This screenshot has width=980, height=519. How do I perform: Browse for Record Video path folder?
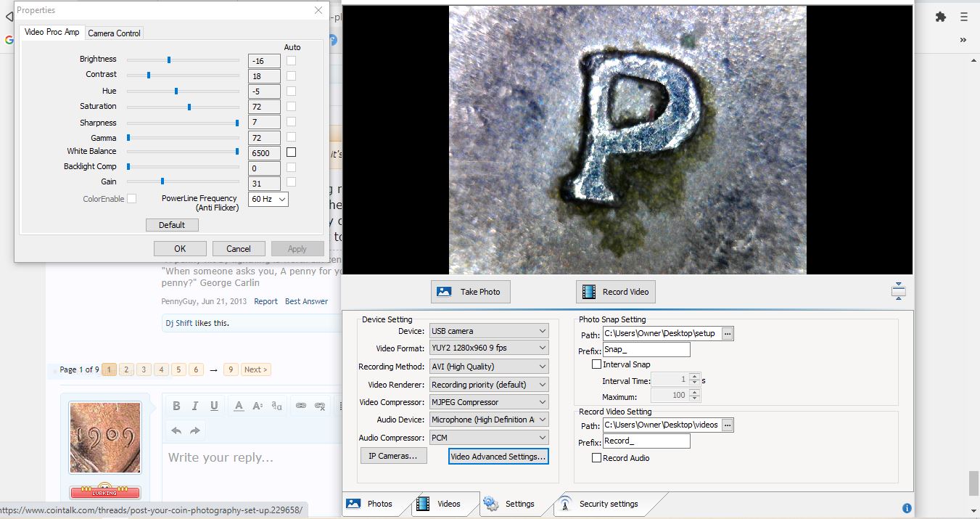(x=728, y=425)
